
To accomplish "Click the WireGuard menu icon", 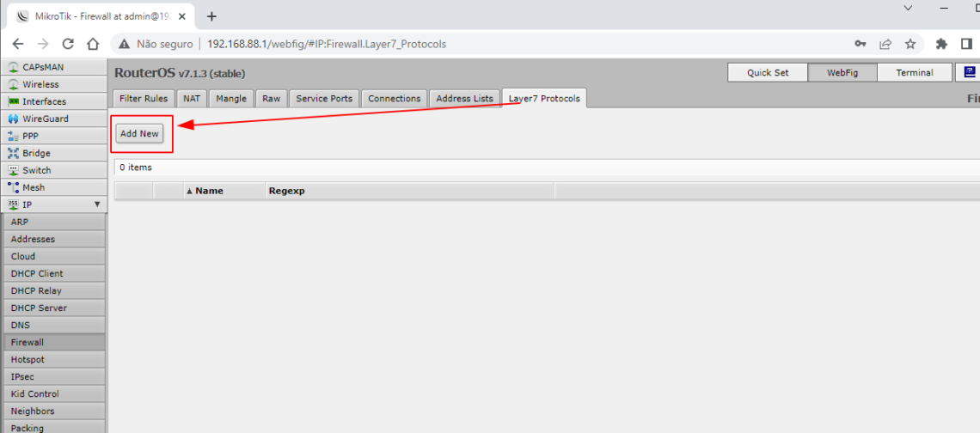I will tap(13, 119).
